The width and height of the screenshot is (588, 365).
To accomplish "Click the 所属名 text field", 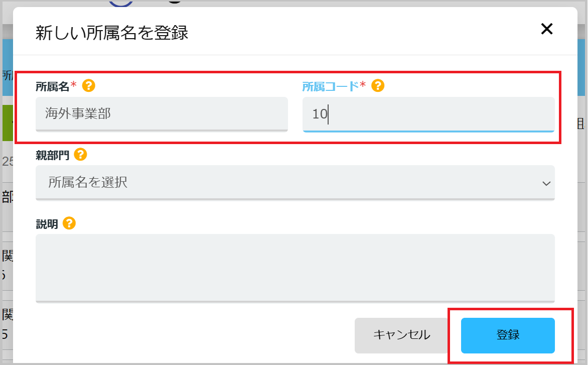I will click(162, 114).
